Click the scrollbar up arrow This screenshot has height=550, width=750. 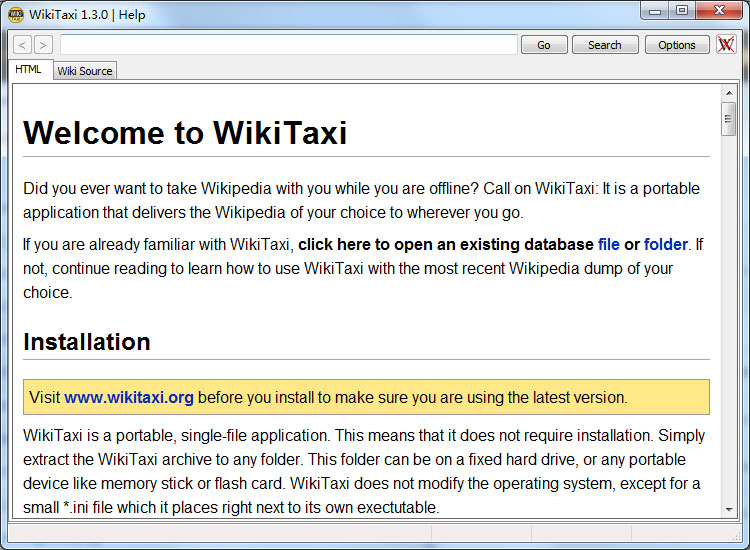[728, 93]
